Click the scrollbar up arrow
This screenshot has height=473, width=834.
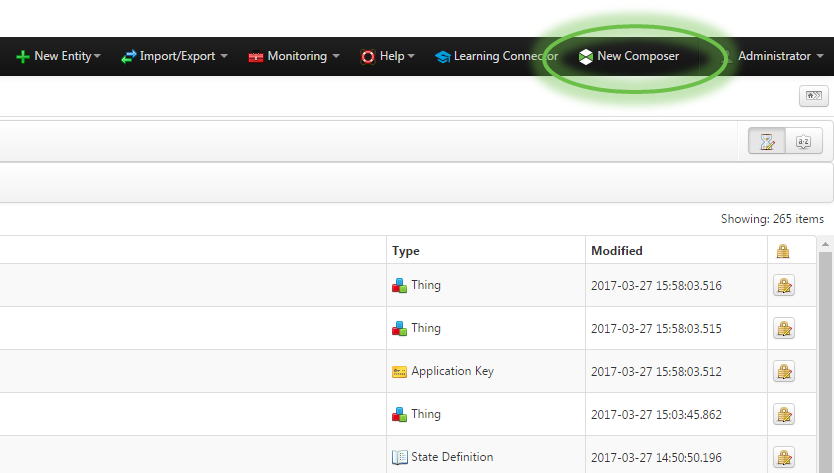pyautogui.click(x=825, y=245)
